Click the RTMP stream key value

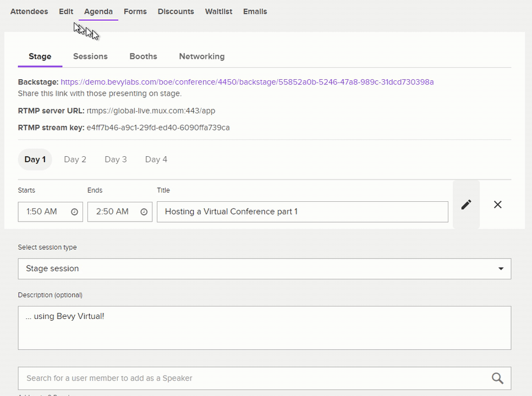pos(158,128)
